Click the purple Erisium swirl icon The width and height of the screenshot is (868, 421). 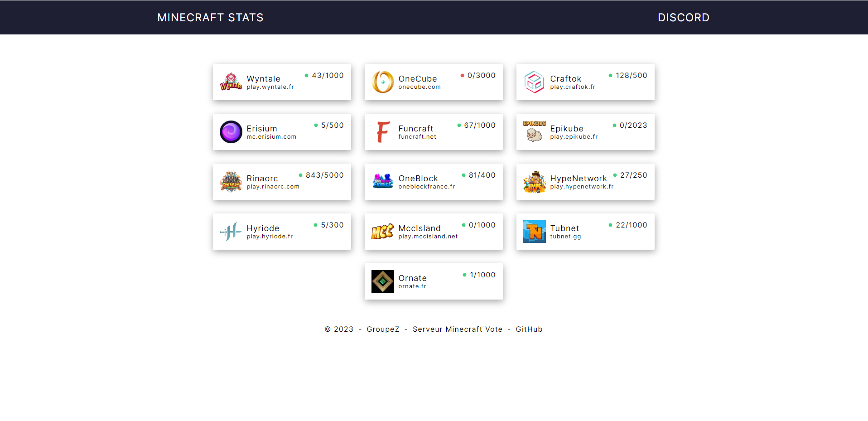(231, 132)
